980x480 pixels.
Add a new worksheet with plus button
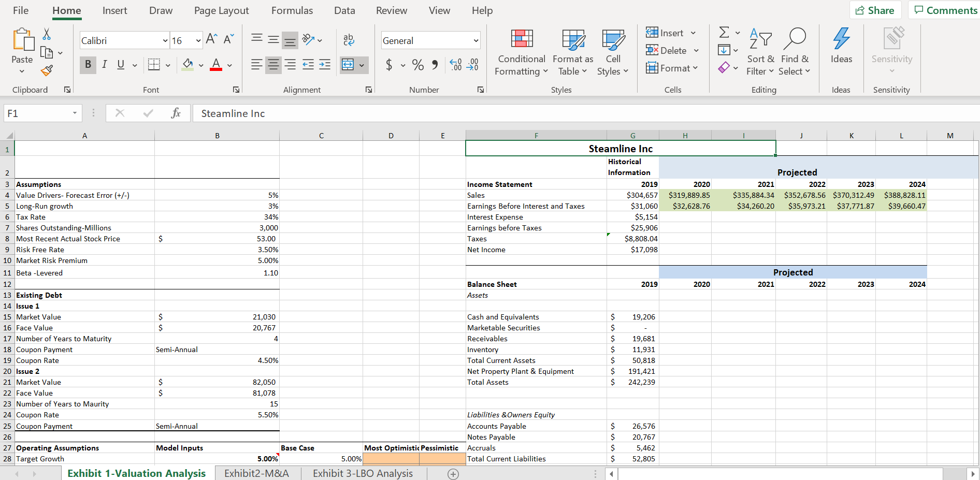(x=453, y=473)
